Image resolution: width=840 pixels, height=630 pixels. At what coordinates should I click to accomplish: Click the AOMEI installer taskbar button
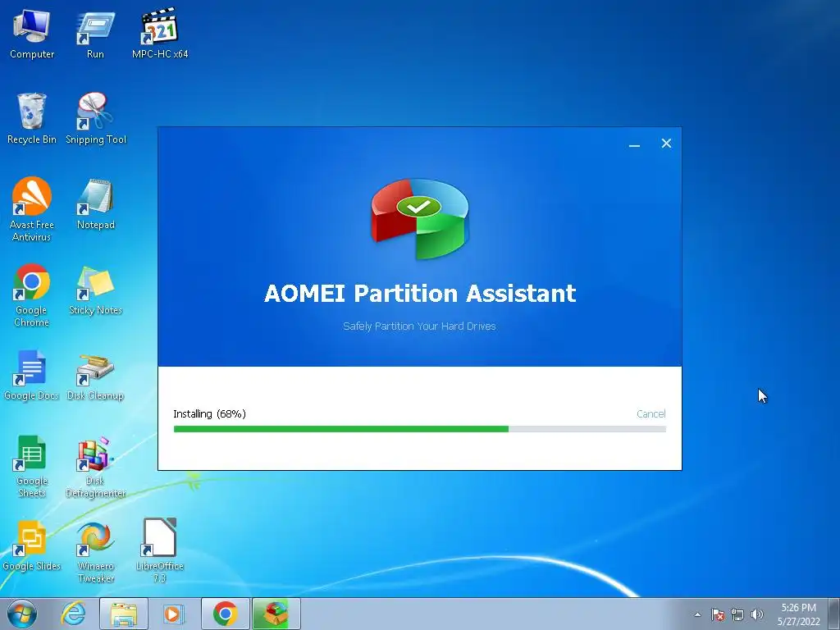276,614
